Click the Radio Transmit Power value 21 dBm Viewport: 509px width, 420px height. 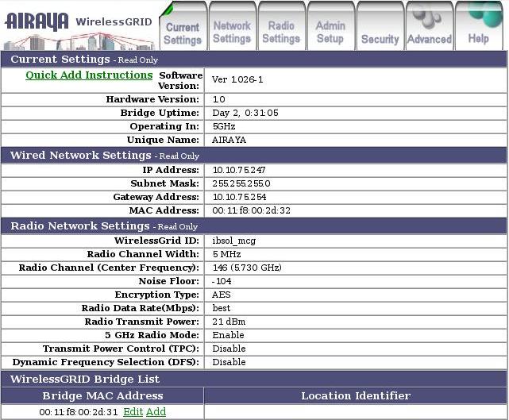coord(229,322)
